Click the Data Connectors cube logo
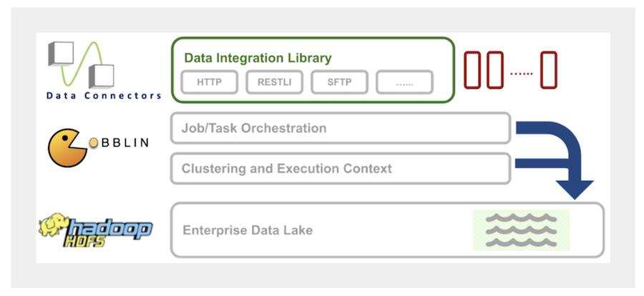 coord(80,64)
